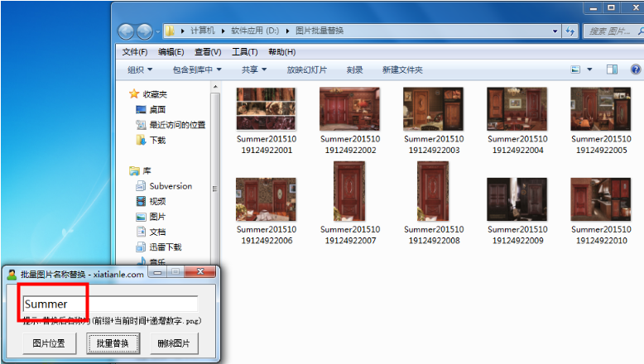Maximize the Explorer window
Viewport: 644px width, 364px height.
[x=611, y=7]
